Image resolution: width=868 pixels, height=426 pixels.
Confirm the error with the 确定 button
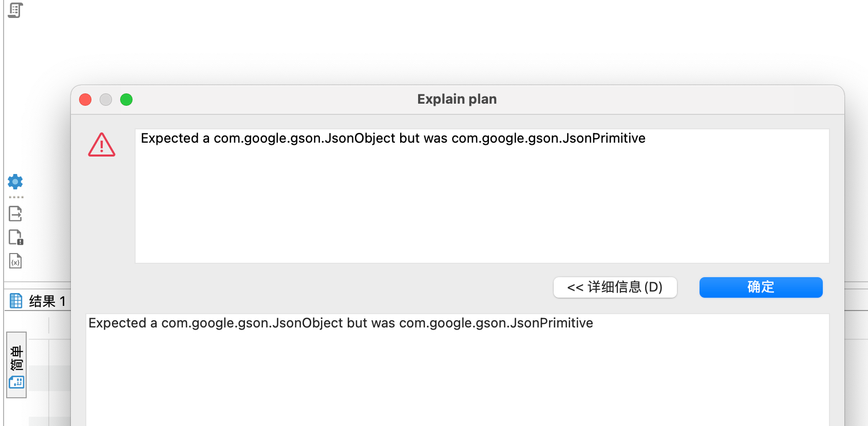tap(760, 287)
